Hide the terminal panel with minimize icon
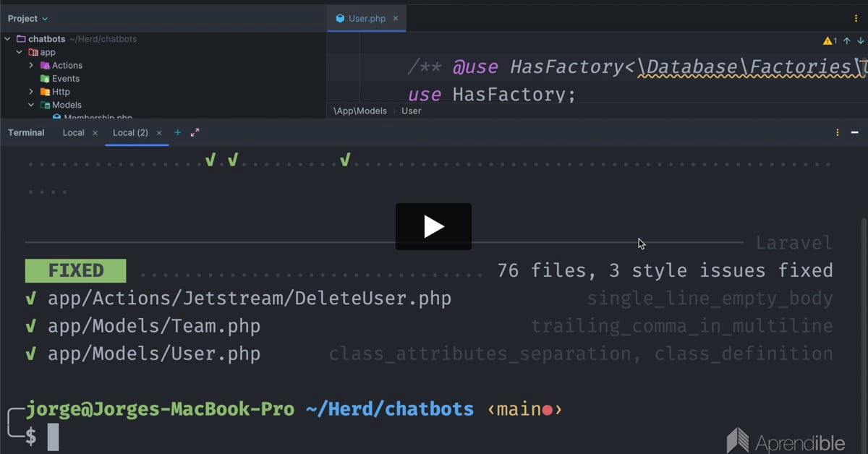The image size is (868, 454). (855, 133)
